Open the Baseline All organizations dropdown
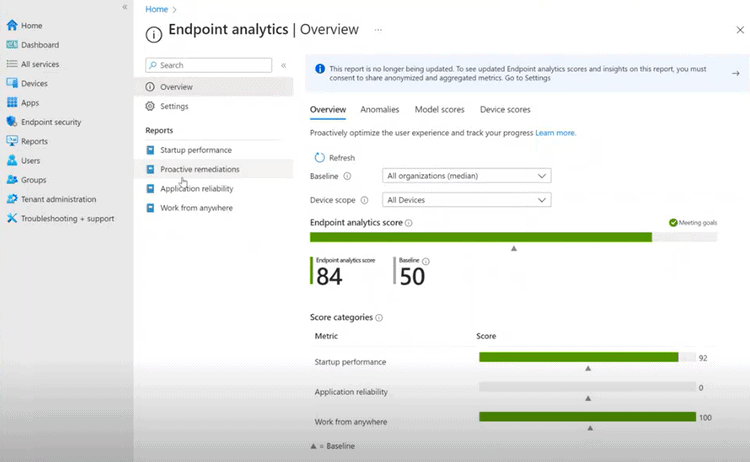 pyautogui.click(x=466, y=176)
